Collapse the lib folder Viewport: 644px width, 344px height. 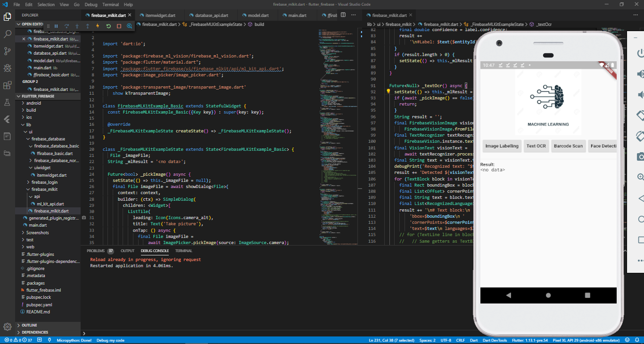[28, 125]
